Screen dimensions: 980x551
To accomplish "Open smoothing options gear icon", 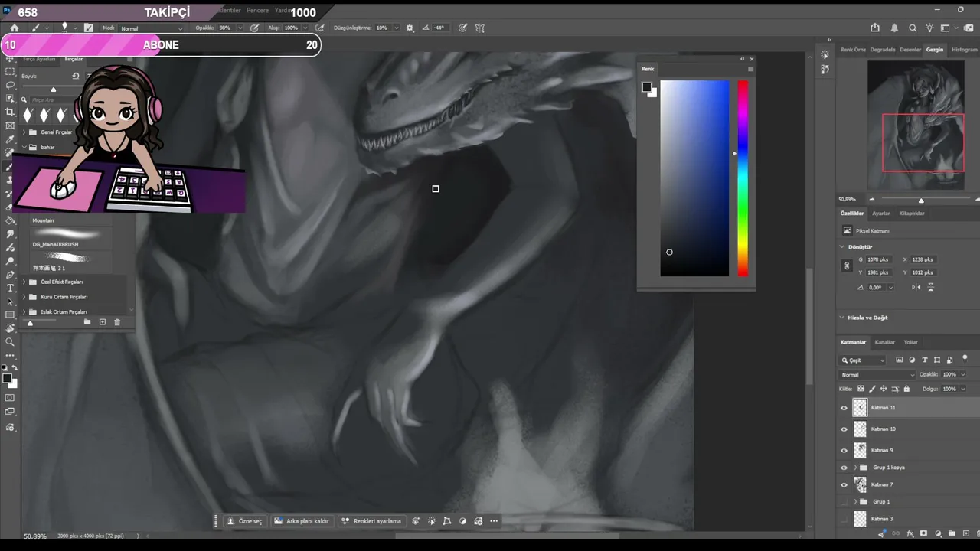I will [x=410, y=28].
